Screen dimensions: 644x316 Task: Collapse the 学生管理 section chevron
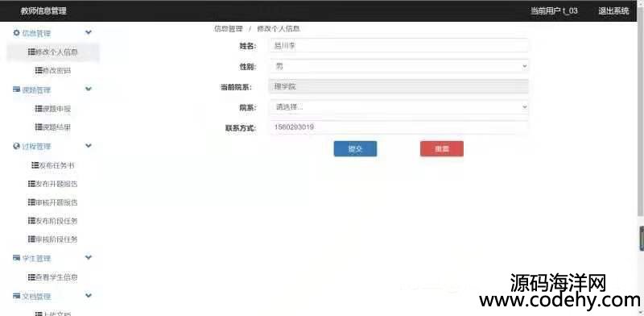tap(89, 258)
